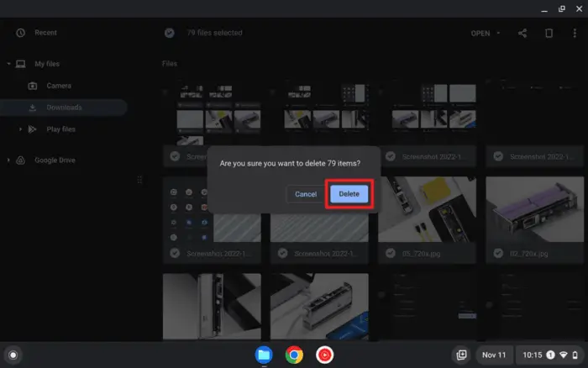Open Google Drive in sidebar
This screenshot has height=368, width=588.
coord(55,160)
